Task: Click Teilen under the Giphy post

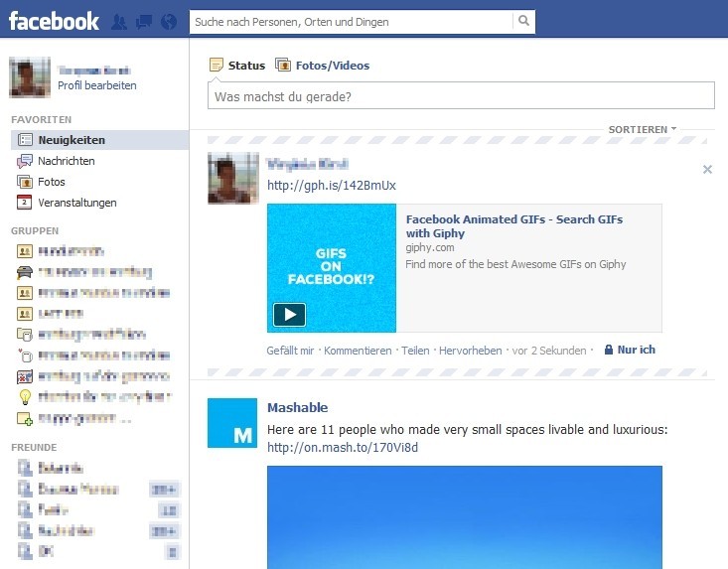Action: click(415, 351)
